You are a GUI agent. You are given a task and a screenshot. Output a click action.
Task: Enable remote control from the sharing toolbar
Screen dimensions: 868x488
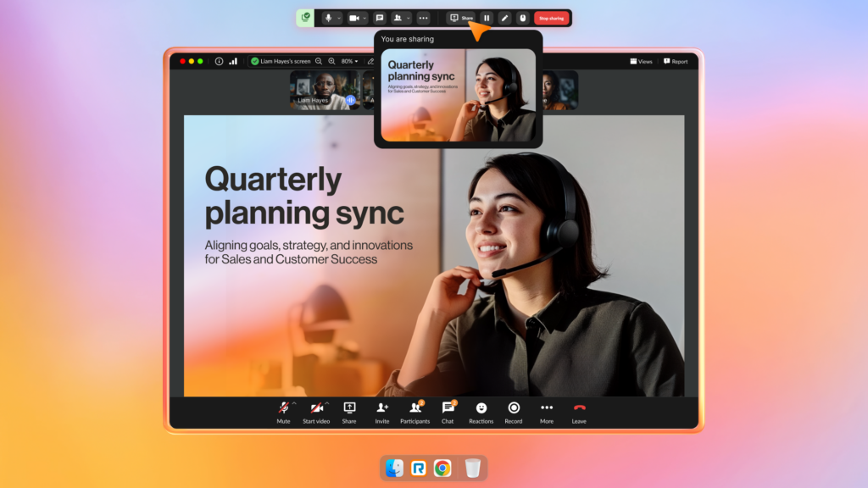521,17
